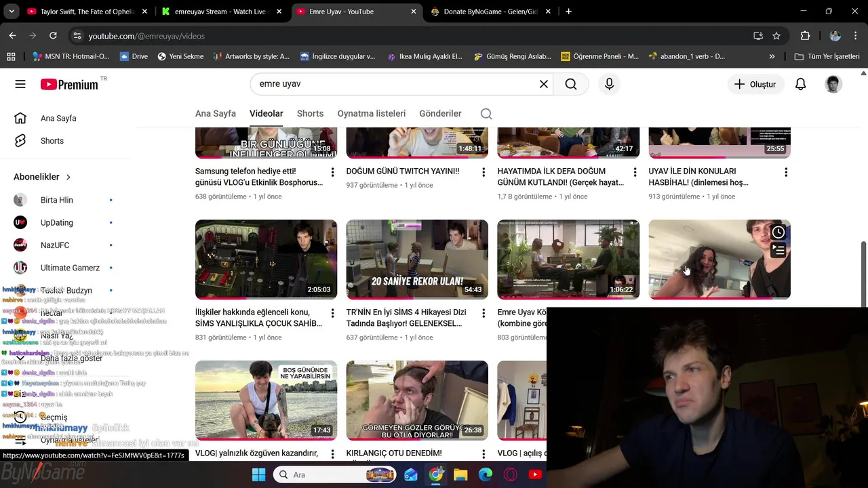Viewport: 868px width, 488px height.
Task: Show more bookmarks with double chevron
Action: point(772,56)
